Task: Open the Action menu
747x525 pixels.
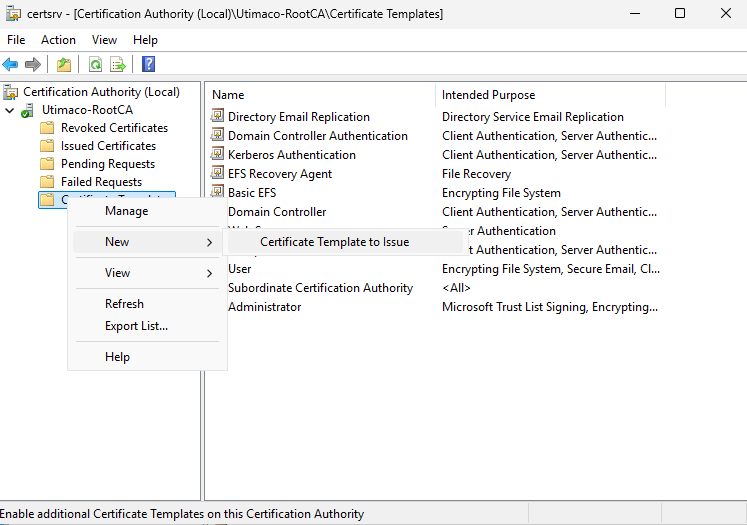Action: coord(58,40)
